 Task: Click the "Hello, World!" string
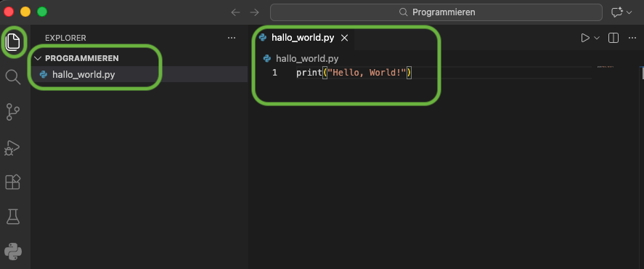pos(367,73)
